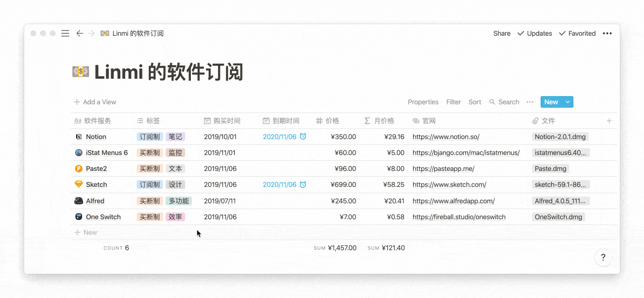
Task: Click Add a View
Action: [x=95, y=102]
